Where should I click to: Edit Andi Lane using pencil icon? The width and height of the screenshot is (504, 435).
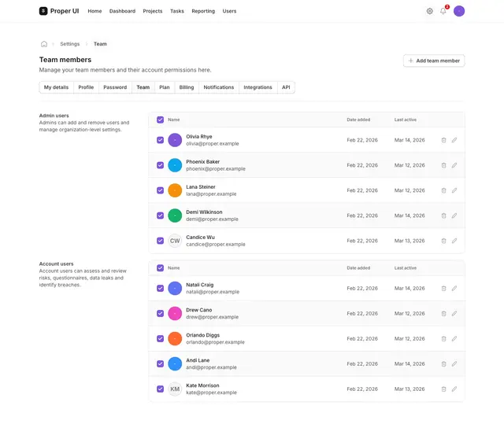click(454, 363)
